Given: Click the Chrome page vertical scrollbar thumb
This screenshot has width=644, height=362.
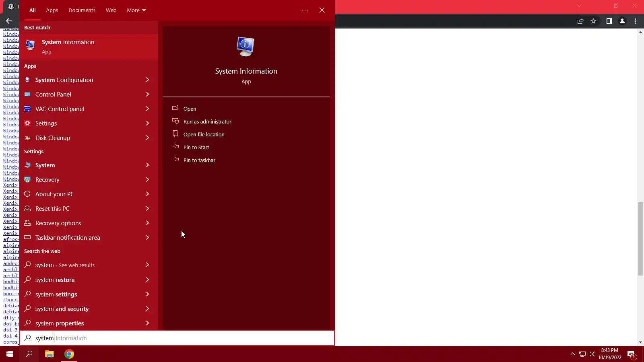Looking at the screenshot, I should [640, 239].
